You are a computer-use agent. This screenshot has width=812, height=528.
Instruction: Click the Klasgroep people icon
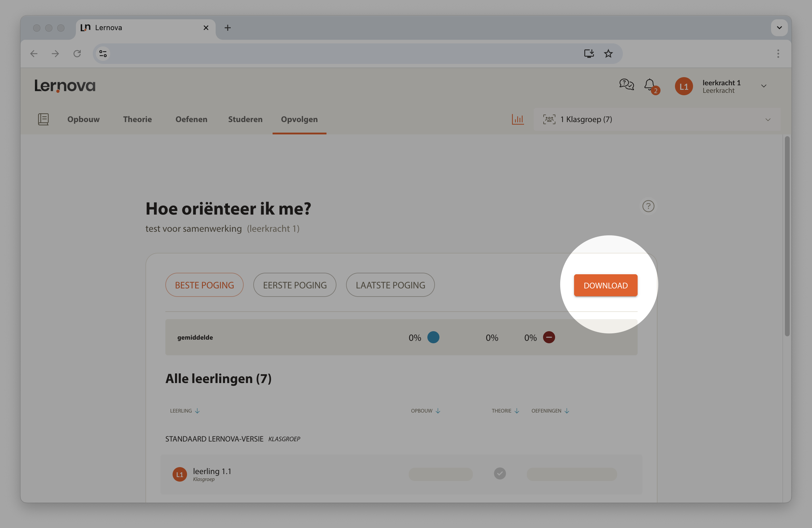pyautogui.click(x=549, y=119)
